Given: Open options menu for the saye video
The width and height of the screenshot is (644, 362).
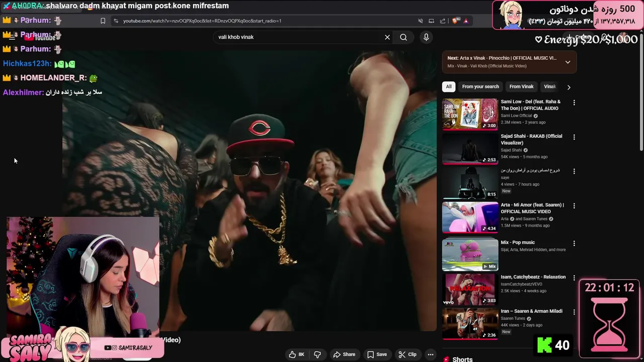Looking at the screenshot, I should pos(574,171).
